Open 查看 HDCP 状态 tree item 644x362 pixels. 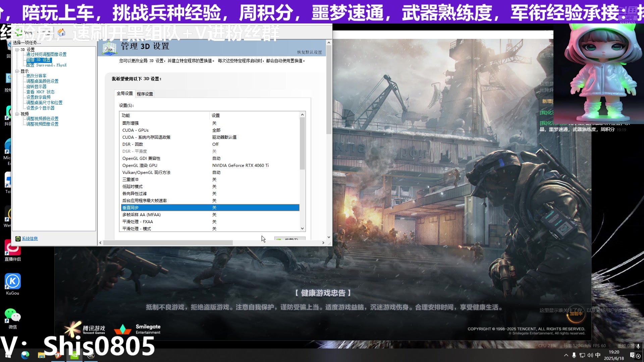click(40, 92)
